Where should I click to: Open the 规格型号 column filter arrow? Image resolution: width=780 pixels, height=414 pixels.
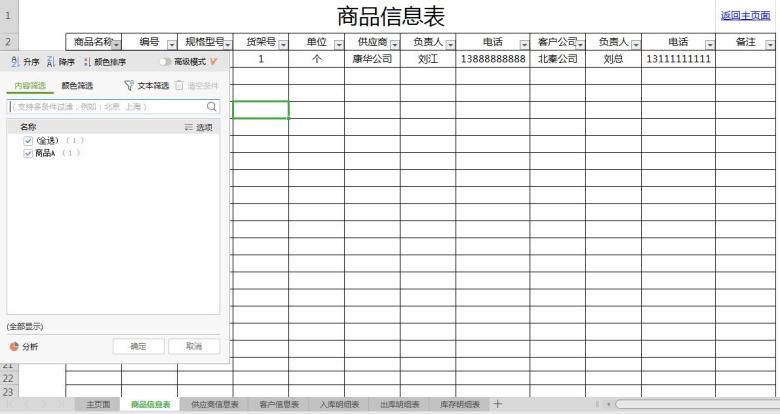pyautogui.click(x=227, y=45)
